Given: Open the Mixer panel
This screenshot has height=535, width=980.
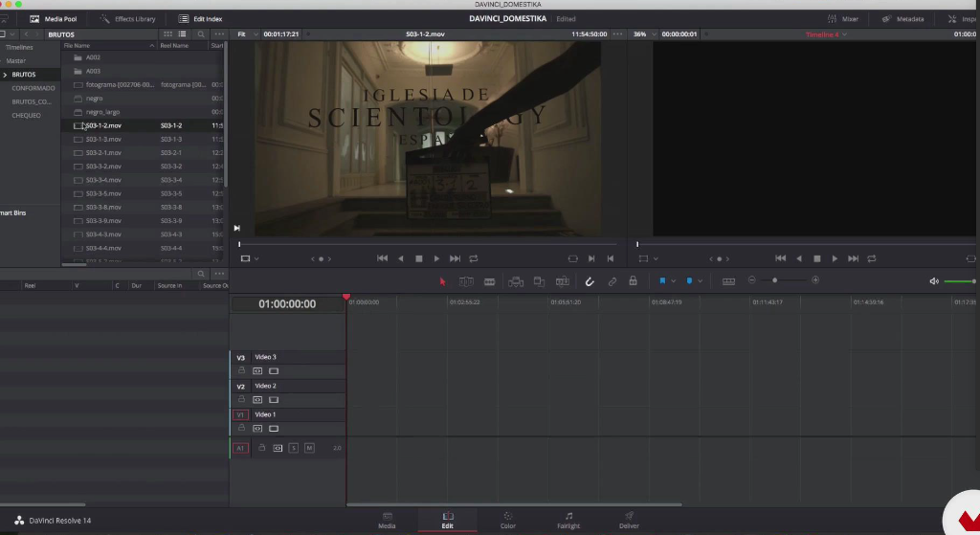Looking at the screenshot, I should 843,19.
